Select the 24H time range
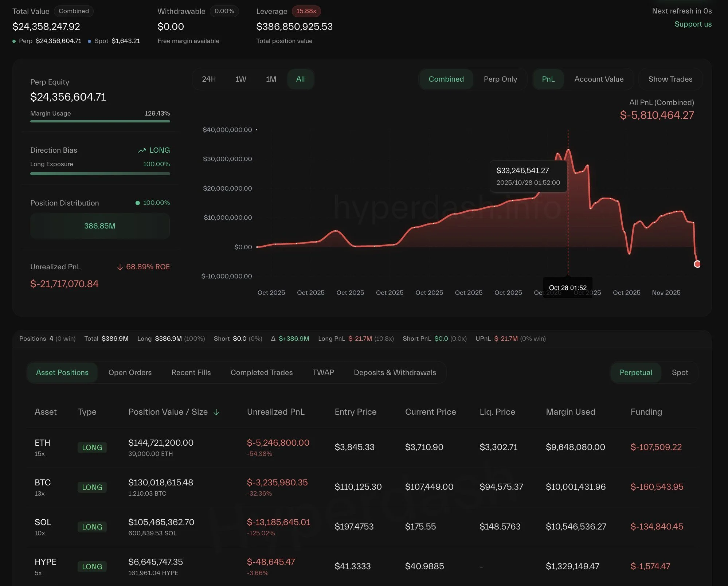The image size is (728, 586). pos(209,79)
